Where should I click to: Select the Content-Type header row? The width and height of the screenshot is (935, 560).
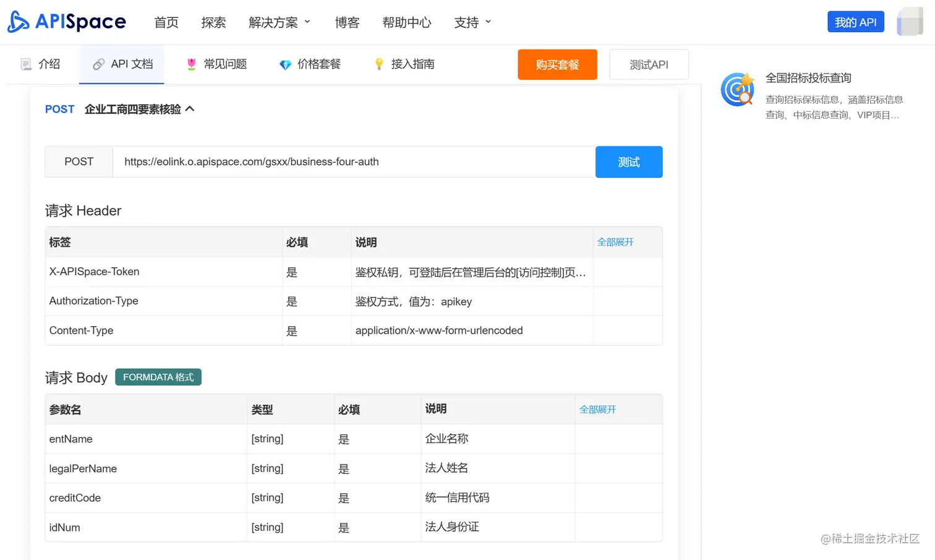coord(354,331)
